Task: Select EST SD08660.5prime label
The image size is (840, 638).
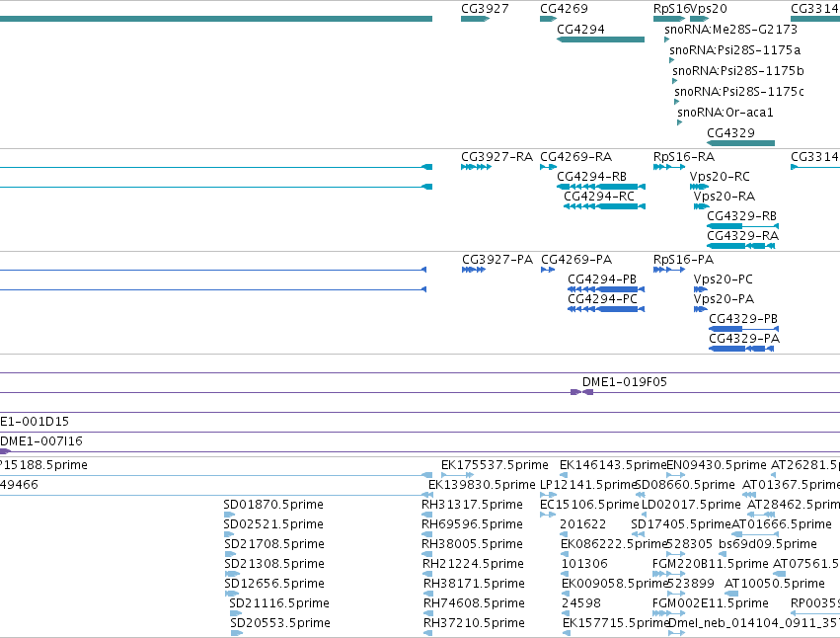Action: pyautogui.click(x=685, y=485)
